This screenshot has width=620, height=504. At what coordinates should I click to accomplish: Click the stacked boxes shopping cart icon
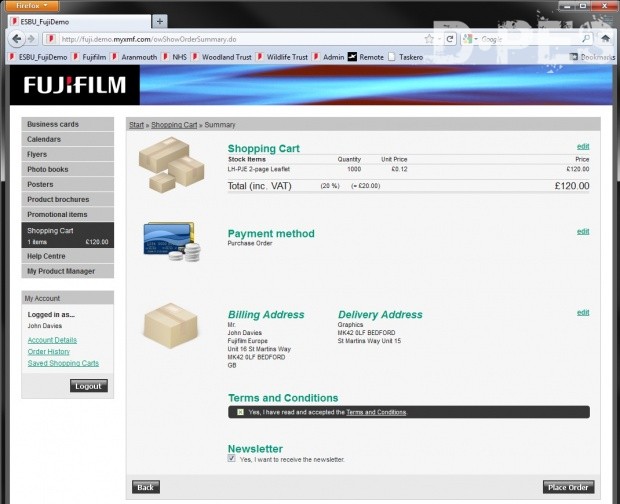click(172, 164)
